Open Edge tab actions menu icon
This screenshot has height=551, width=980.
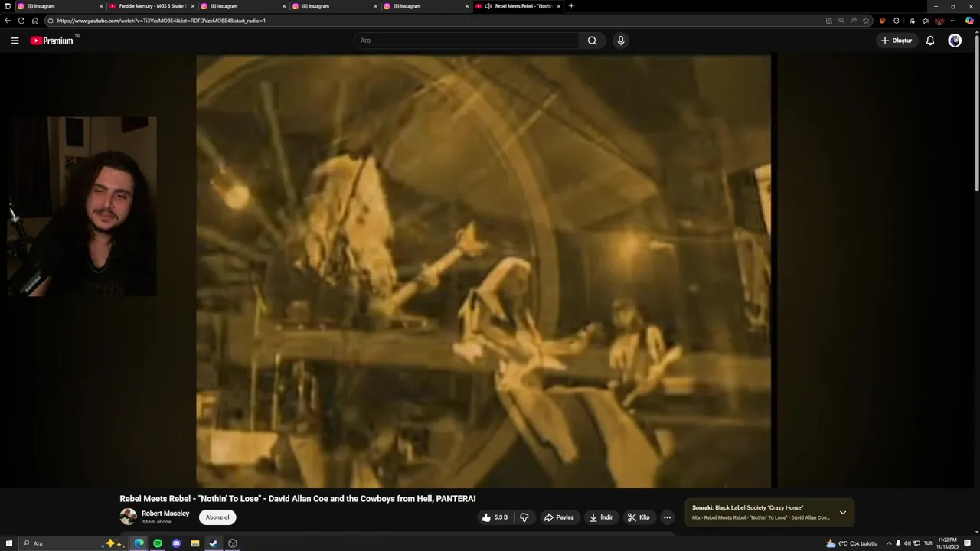click(8, 6)
